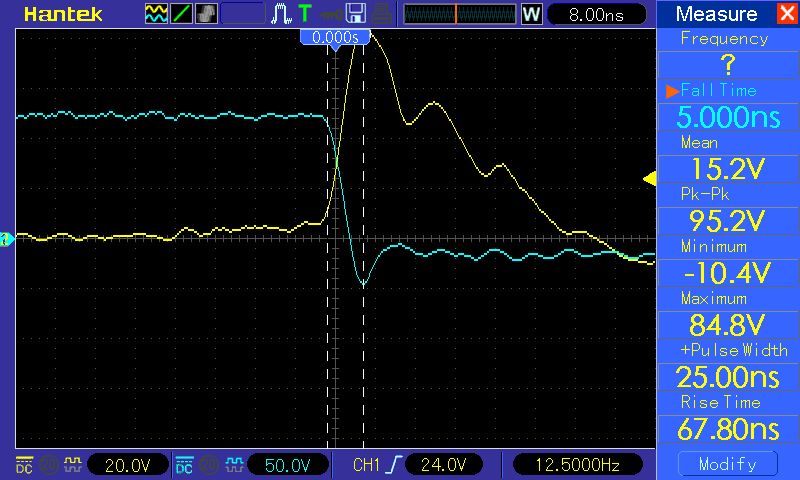Click the grayed-out printer icon
800x480 pixels.
click(382, 14)
